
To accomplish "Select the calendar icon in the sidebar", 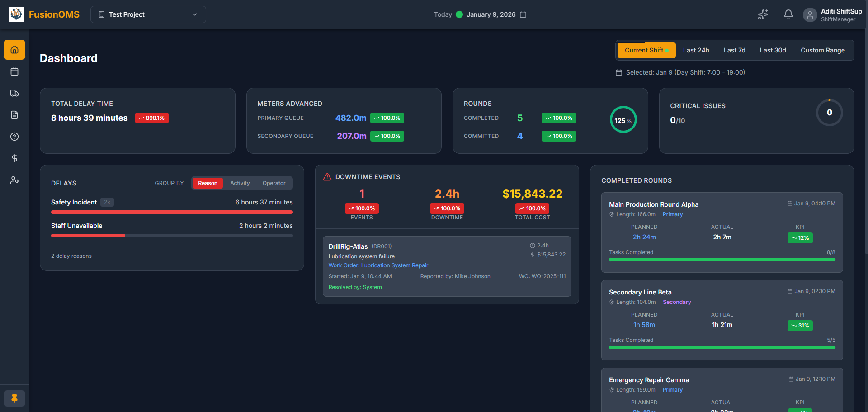I will [x=14, y=71].
